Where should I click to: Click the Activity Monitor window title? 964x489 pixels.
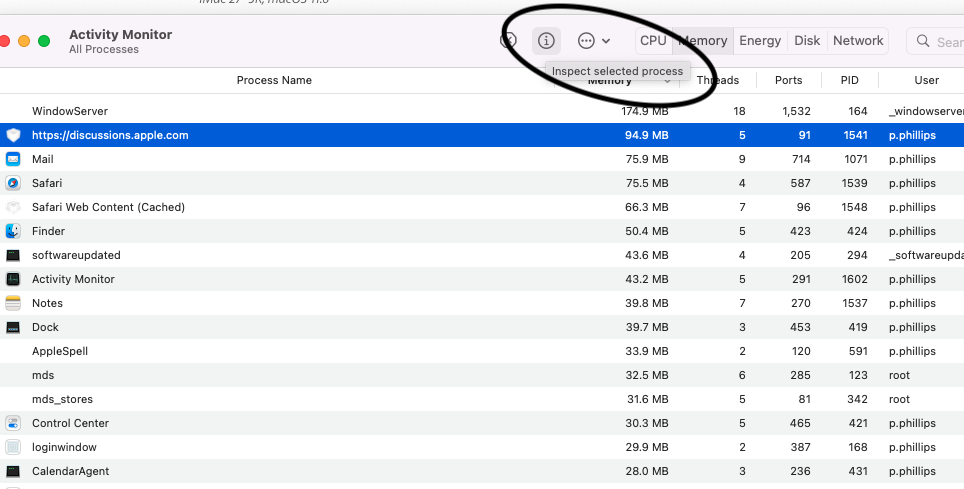click(x=120, y=34)
